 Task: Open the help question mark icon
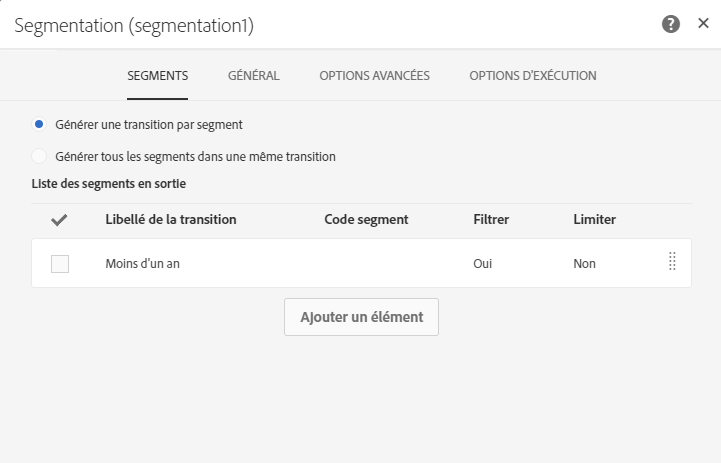pos(671,25)
